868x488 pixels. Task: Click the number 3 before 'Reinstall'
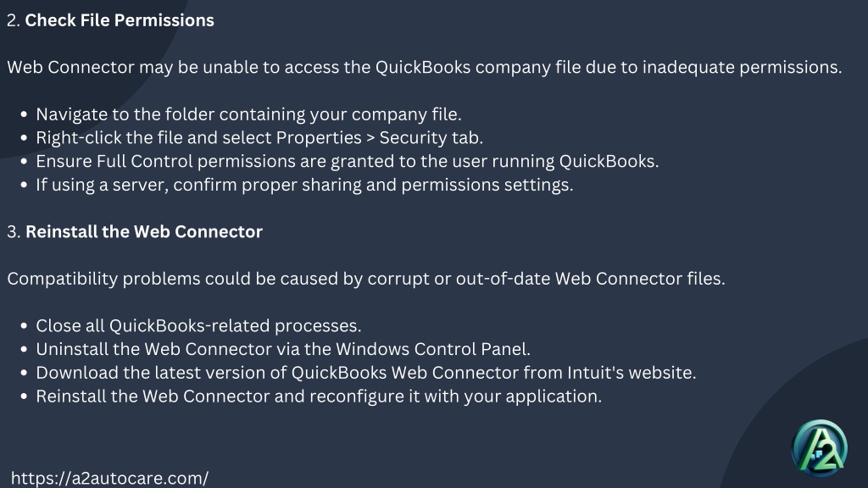click(x=14, y=232)
